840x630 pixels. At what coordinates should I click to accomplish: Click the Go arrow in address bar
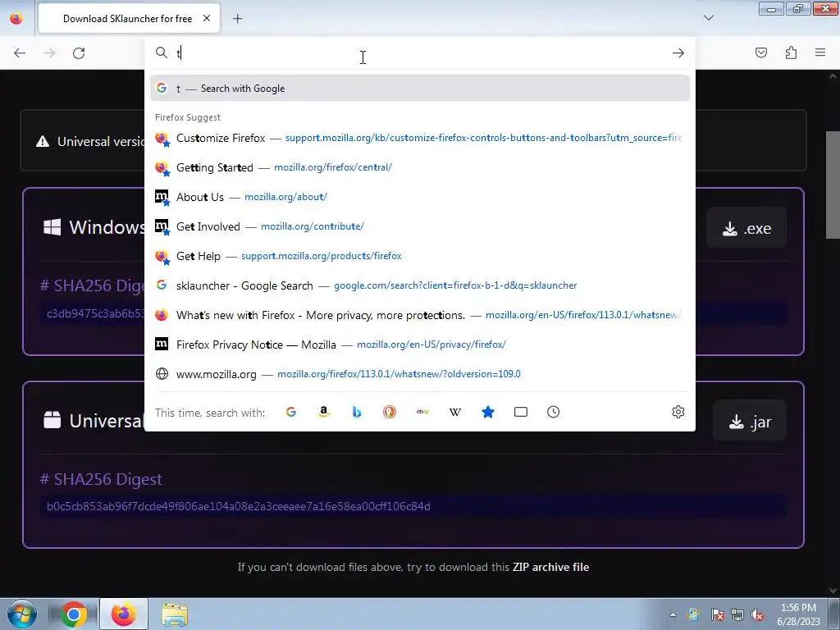point(678,53)
